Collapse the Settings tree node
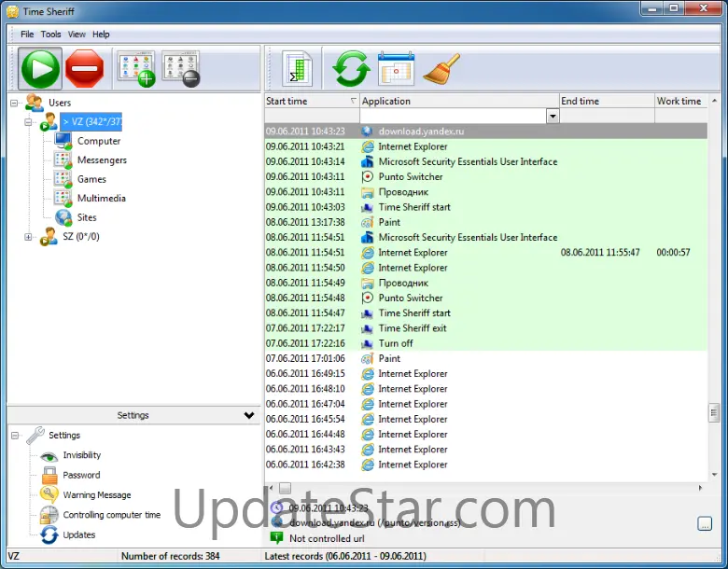Viewport: 728px width, 569px height. [15, 436]
